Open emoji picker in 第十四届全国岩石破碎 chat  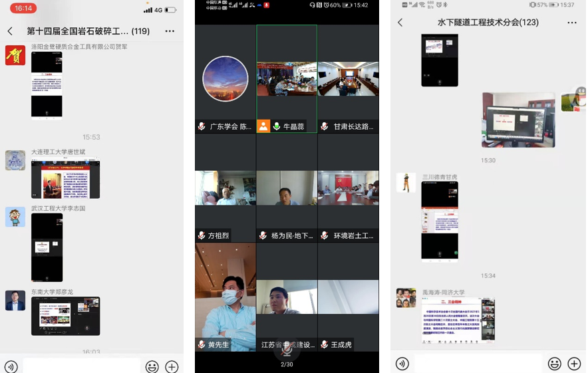coord(152,366)
